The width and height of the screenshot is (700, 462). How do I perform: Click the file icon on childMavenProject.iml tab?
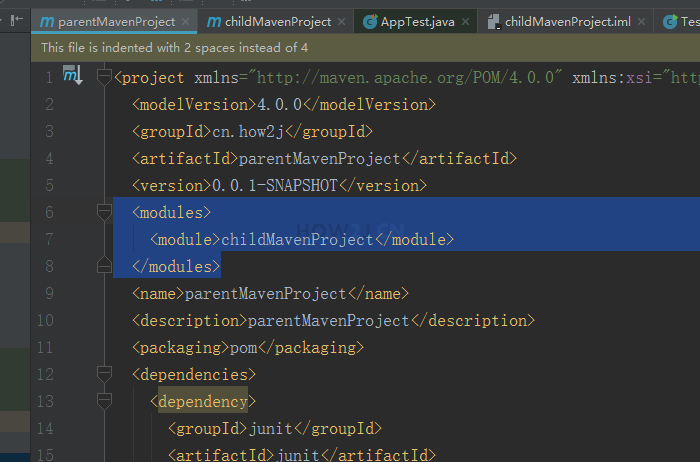(493, 21)
